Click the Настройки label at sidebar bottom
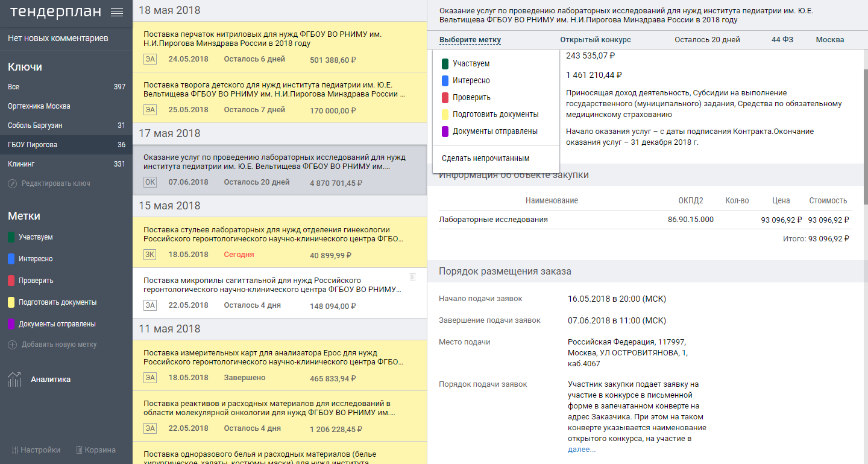Viewport: 868px width, 464px height. (40, 450)
